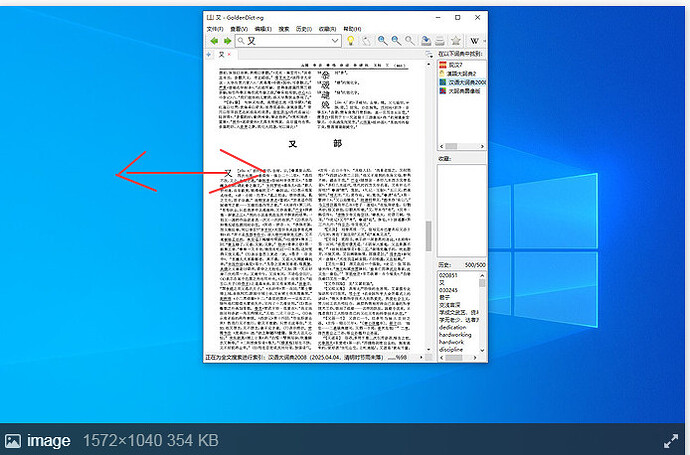Viewport: 690px width, 455px height.
Task: Click dictionary list right scroll arrow
Action: 482,146
